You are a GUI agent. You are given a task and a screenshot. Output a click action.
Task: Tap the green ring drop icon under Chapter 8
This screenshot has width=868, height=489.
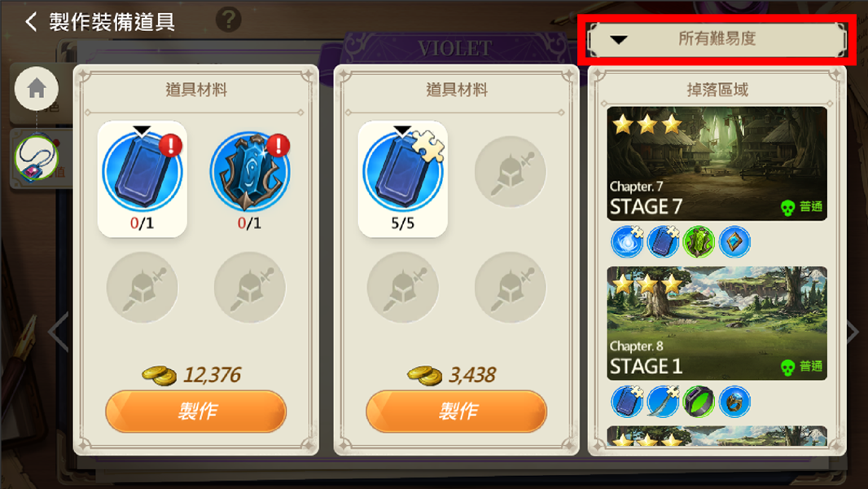tap(699, 402)
